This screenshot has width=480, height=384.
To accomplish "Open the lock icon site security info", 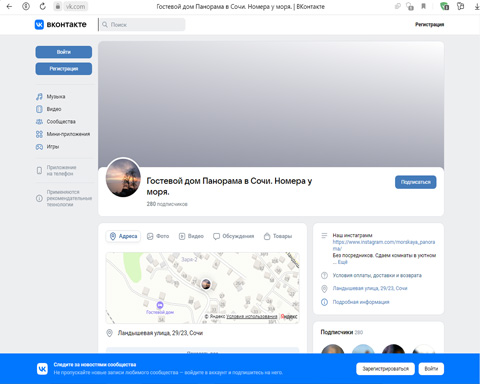I will click(x=58, y=6).
